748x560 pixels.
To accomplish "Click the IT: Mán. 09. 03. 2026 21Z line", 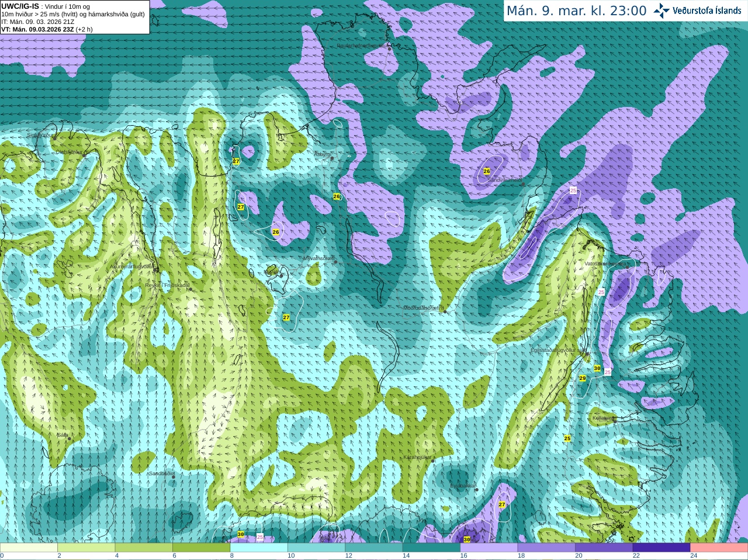I will pyautogui.click(x=38, y=22).
